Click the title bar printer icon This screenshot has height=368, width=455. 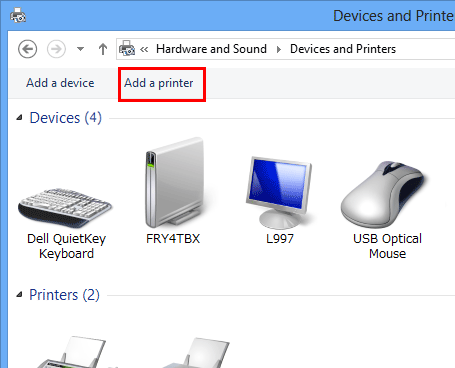pyautogui.click(x=18, y=15)
